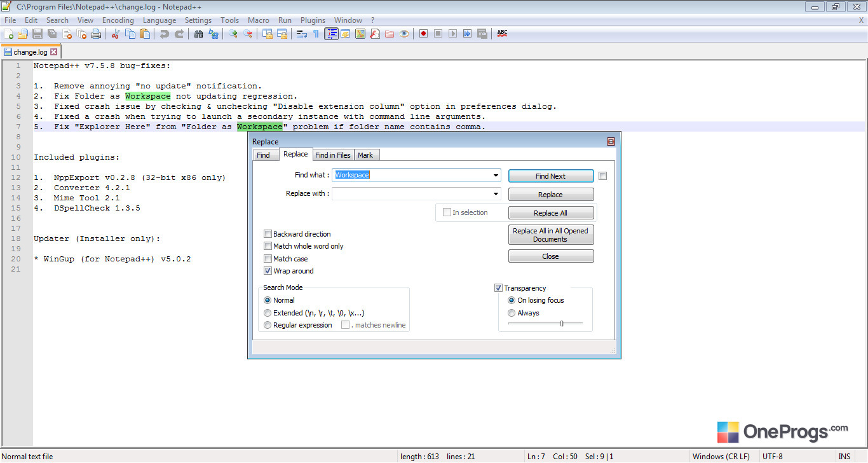868x463 pixels.
Task: Open the Folder as Workspace icon
Action: click(x=390, y=34)
